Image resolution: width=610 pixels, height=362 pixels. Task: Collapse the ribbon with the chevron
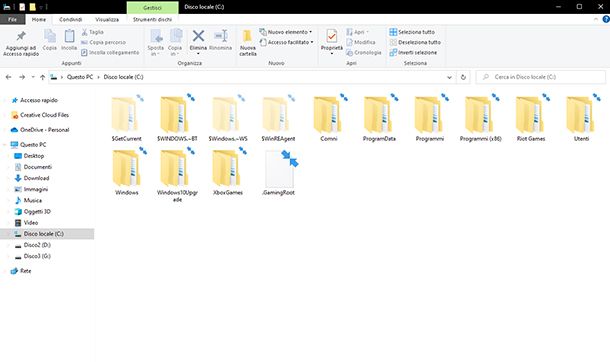(596, 19)
